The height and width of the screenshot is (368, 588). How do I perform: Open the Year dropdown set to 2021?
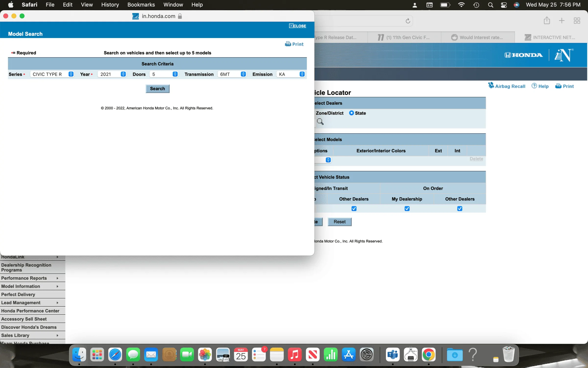coord(112,74)
